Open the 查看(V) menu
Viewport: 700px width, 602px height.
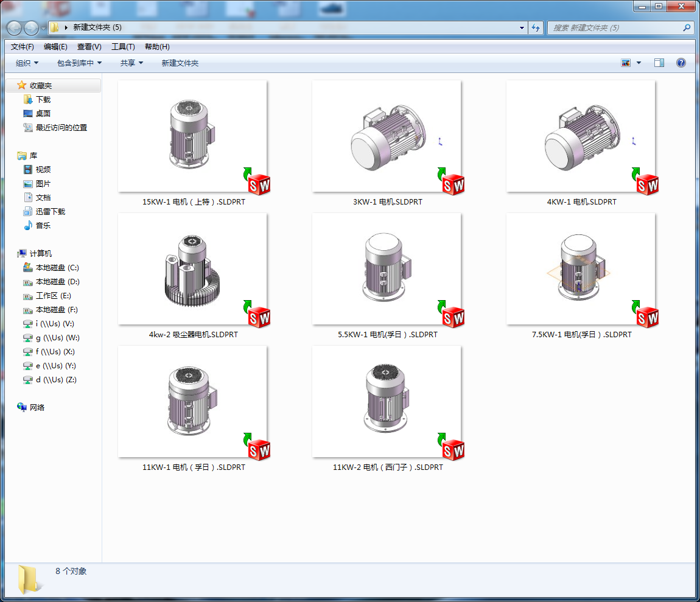click(x=89, y=47)
